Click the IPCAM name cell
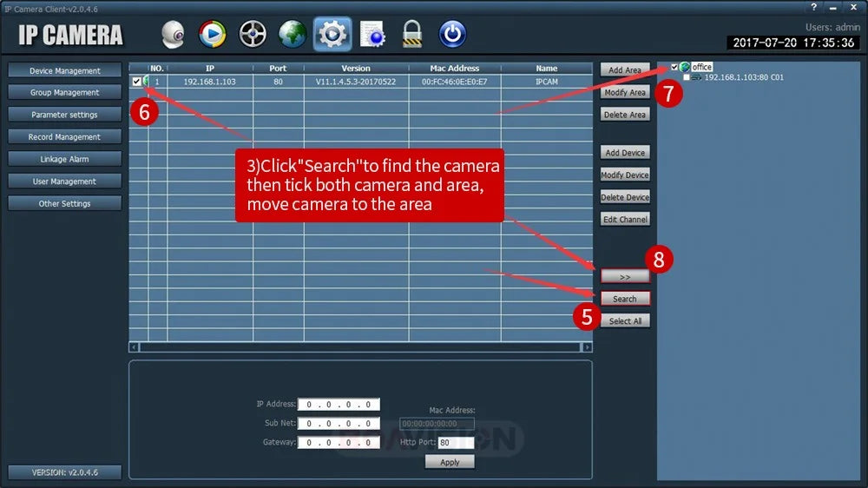Image resolution: width=868 pixels, height=488 pixels. click(546, 82)
